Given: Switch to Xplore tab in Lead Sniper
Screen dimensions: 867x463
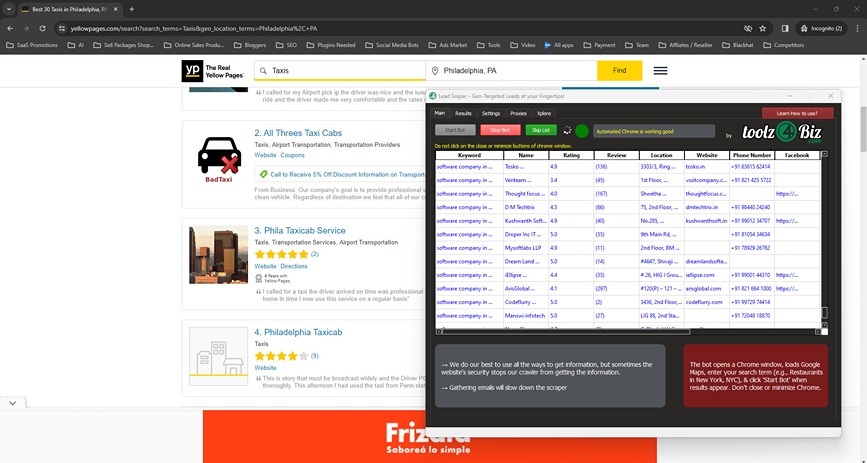Looking at the screenshot, I should coord(544,113).
